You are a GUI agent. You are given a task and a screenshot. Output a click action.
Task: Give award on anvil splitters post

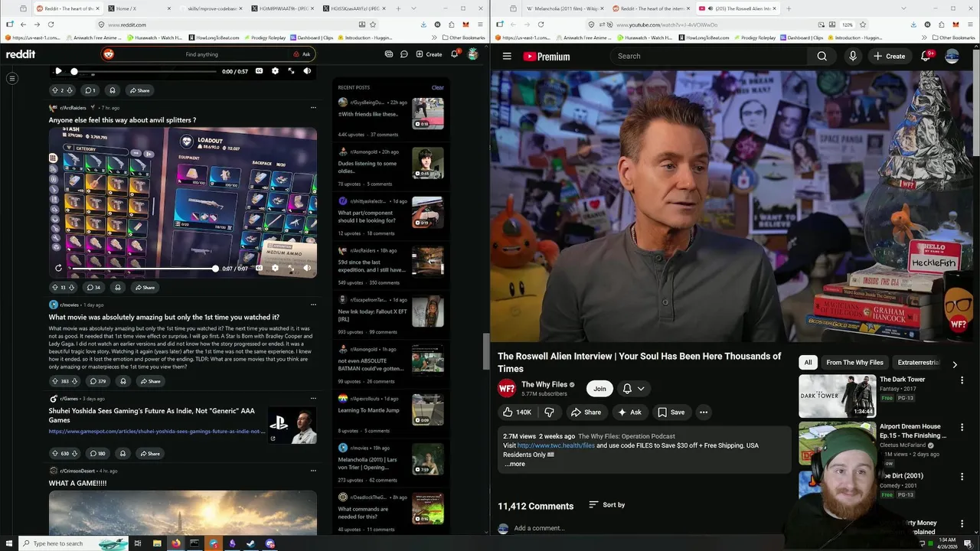click(117, 287)
